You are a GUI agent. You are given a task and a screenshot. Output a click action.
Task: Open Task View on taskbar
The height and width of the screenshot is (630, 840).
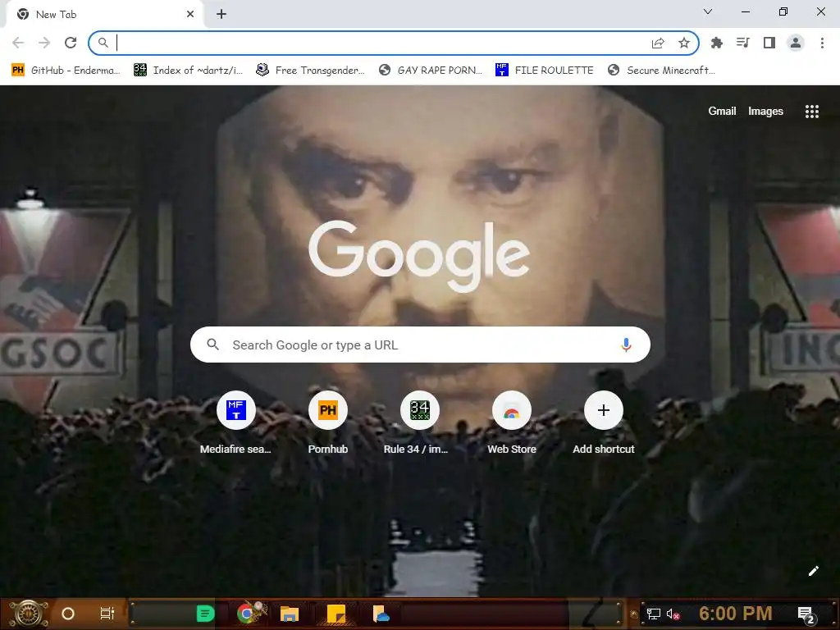(107, 614)
